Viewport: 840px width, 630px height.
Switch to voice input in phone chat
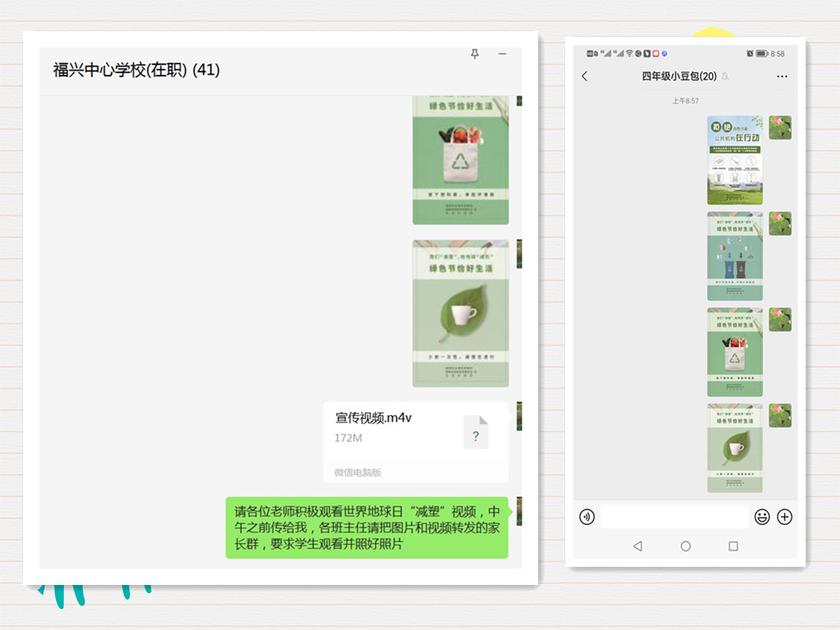[587, 517]
